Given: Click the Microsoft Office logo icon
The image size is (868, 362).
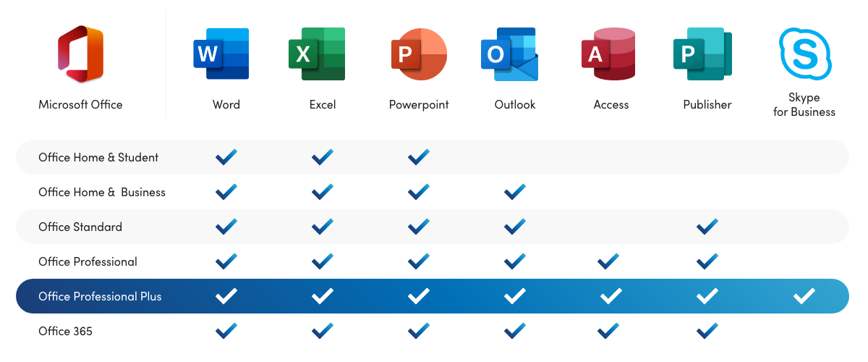Looking at the screenshot, I should (80, 54).
